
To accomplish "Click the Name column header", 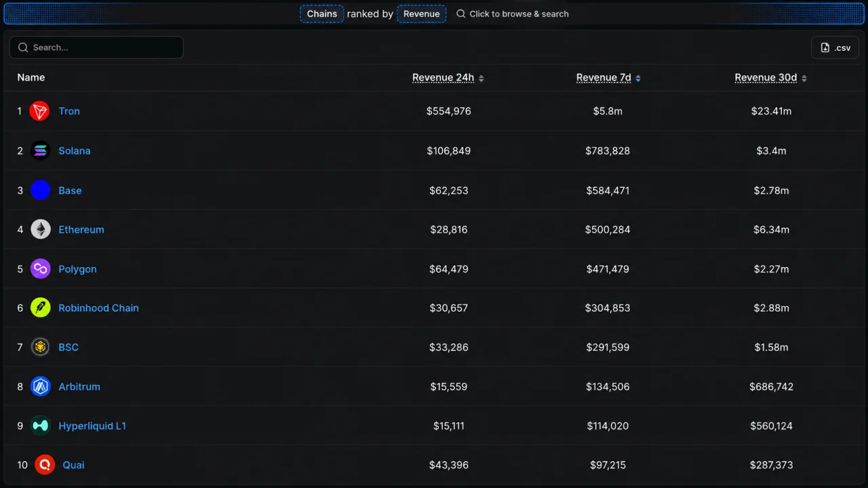I will pos(31,78).
